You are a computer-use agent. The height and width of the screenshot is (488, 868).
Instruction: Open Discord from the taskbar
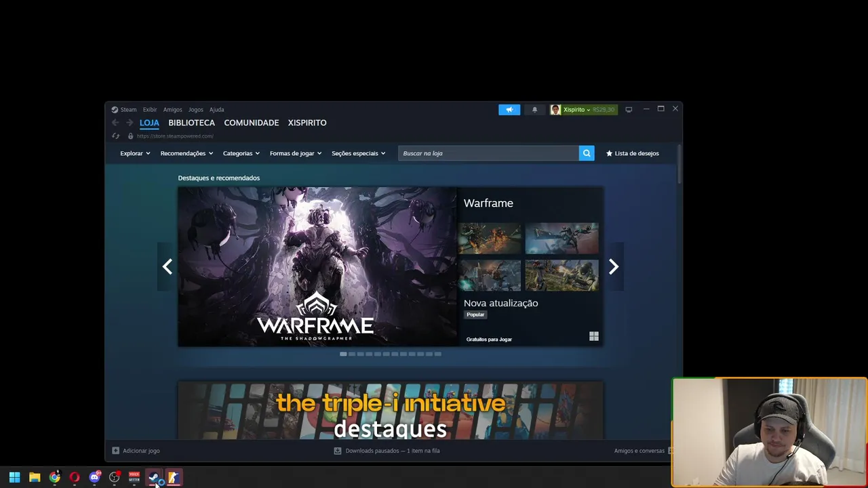(94, 477)
